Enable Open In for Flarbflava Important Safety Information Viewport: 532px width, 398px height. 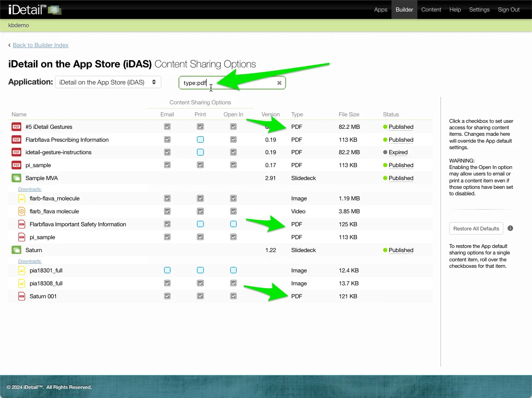pos(233,224)
